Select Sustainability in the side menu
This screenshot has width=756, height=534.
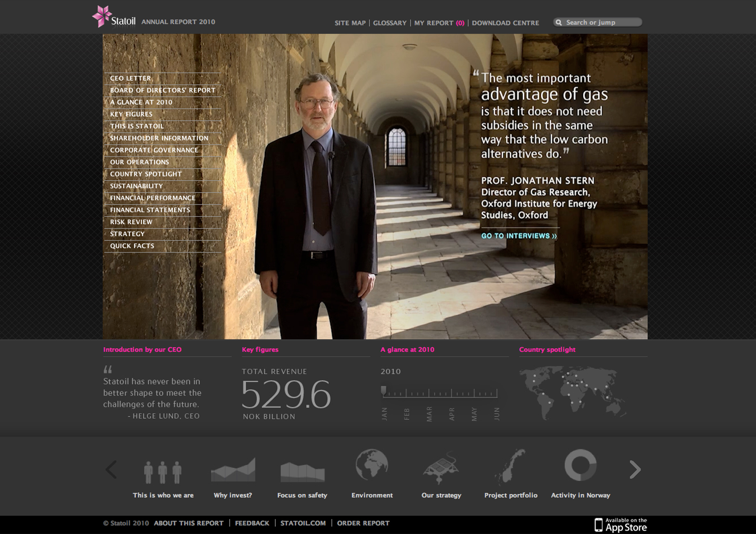[x=136, y=186]
